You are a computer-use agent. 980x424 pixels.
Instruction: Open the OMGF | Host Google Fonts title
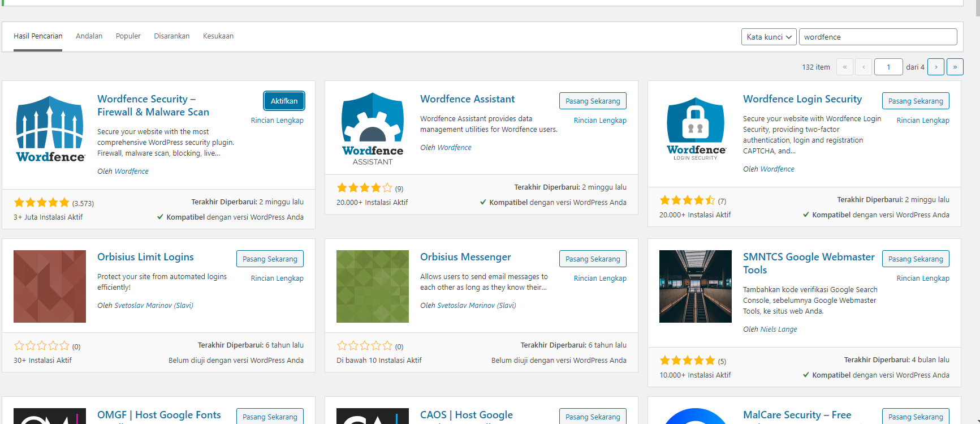point(159,415)
